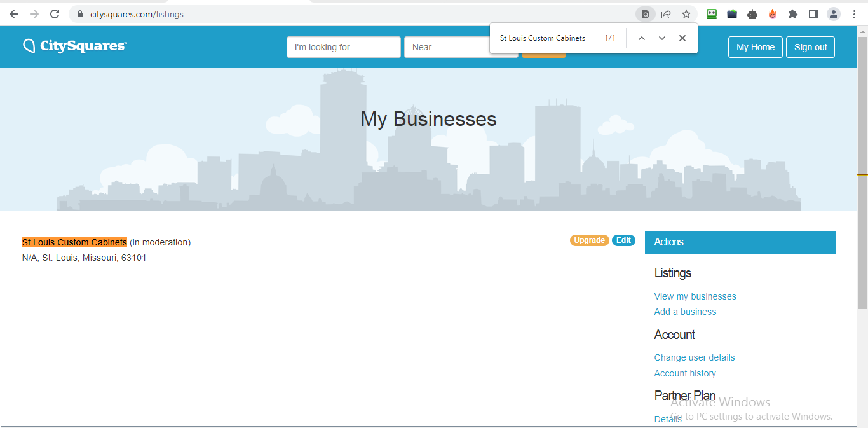Jump to next find result
This screenshot has height=428, width=868.
click(x=662, y=38)
